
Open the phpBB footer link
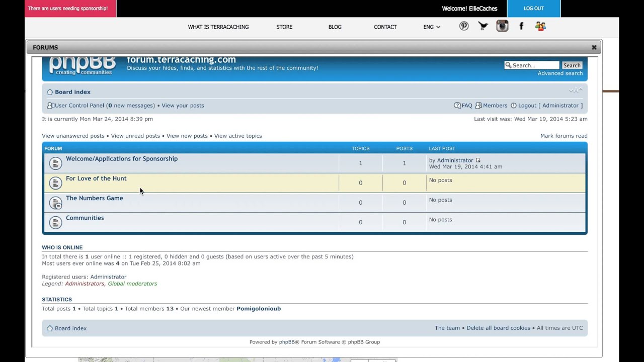[x=287, y=342]
